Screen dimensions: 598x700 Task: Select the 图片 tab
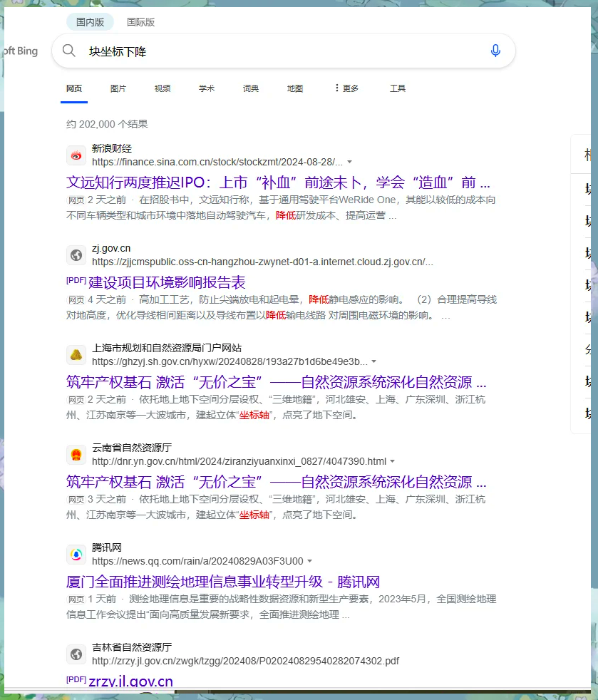(x=118, y=88)
